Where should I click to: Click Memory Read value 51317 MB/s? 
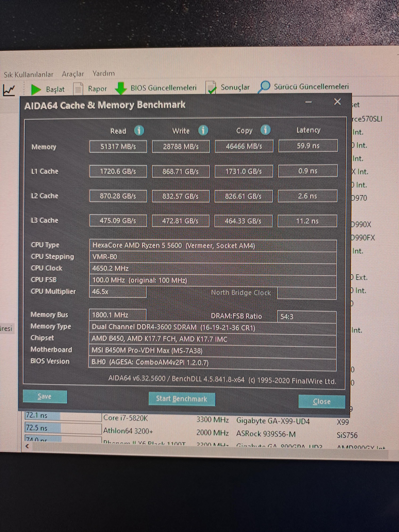click(118, 147)
